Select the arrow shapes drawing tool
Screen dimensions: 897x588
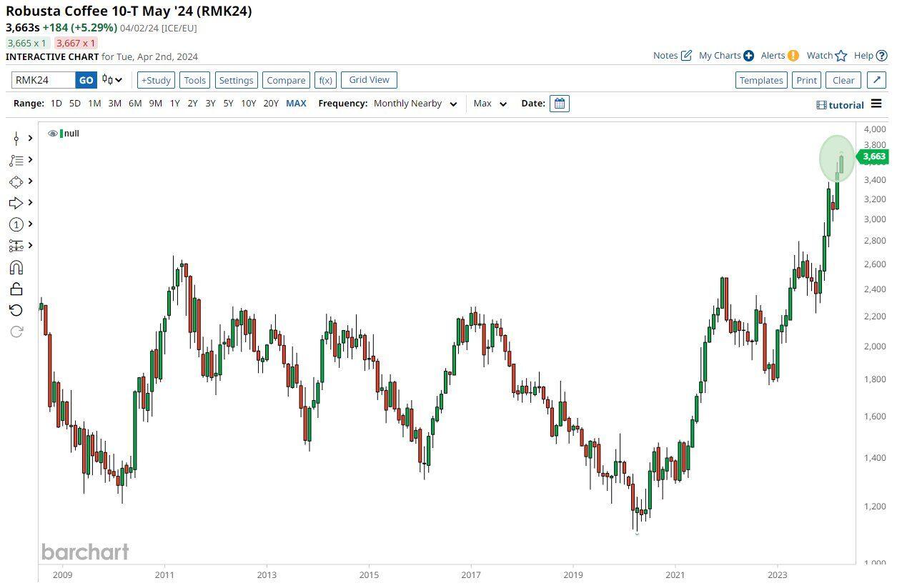[x=16, y=203]
